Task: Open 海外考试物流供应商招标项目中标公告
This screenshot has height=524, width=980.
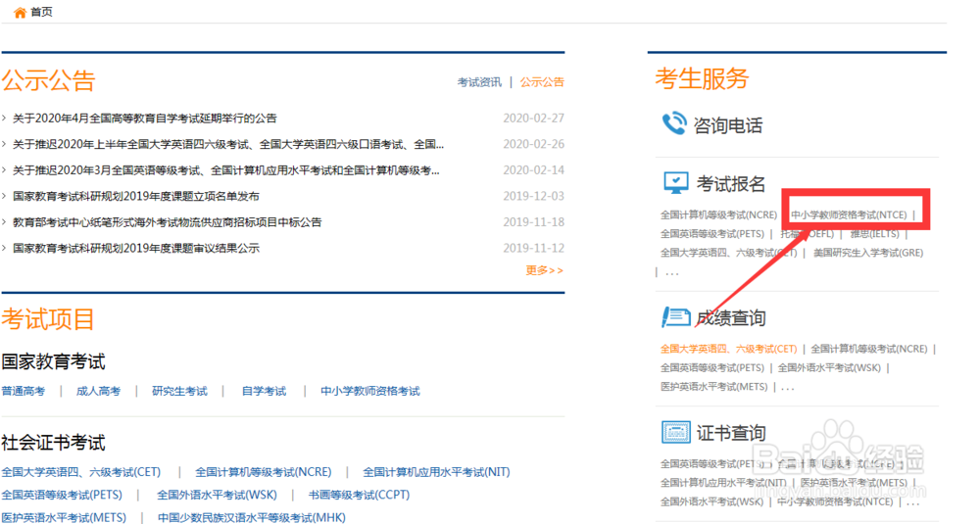Action: [167, 222]
